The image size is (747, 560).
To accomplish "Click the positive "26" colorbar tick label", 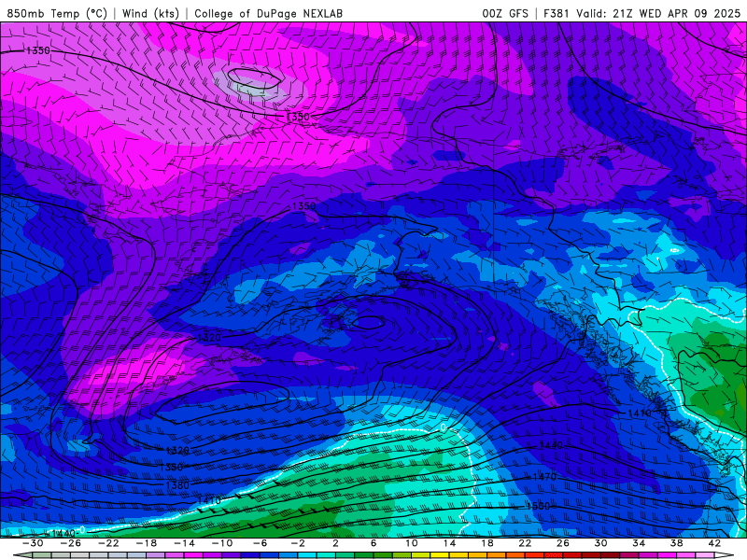I will 563,543.
